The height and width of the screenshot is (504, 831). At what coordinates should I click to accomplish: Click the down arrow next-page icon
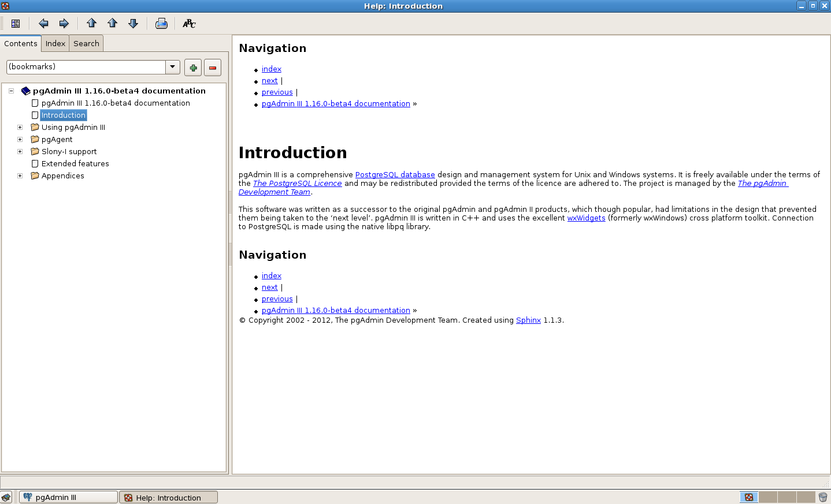click(x=133, y=24)
